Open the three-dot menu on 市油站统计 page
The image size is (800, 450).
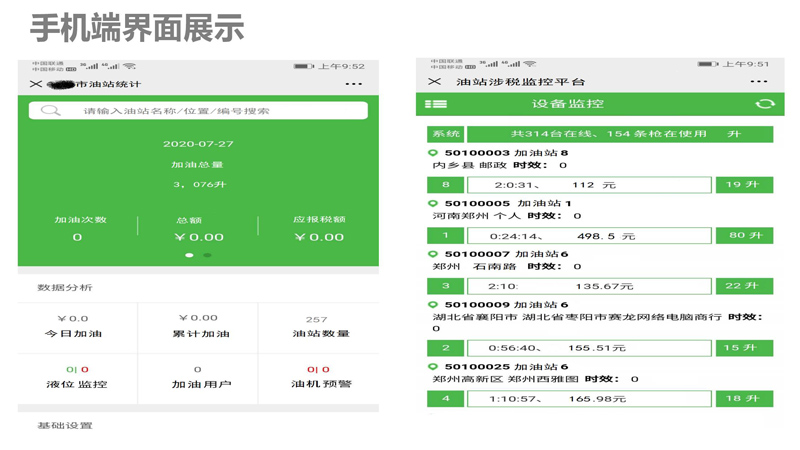tap(353, 84)
